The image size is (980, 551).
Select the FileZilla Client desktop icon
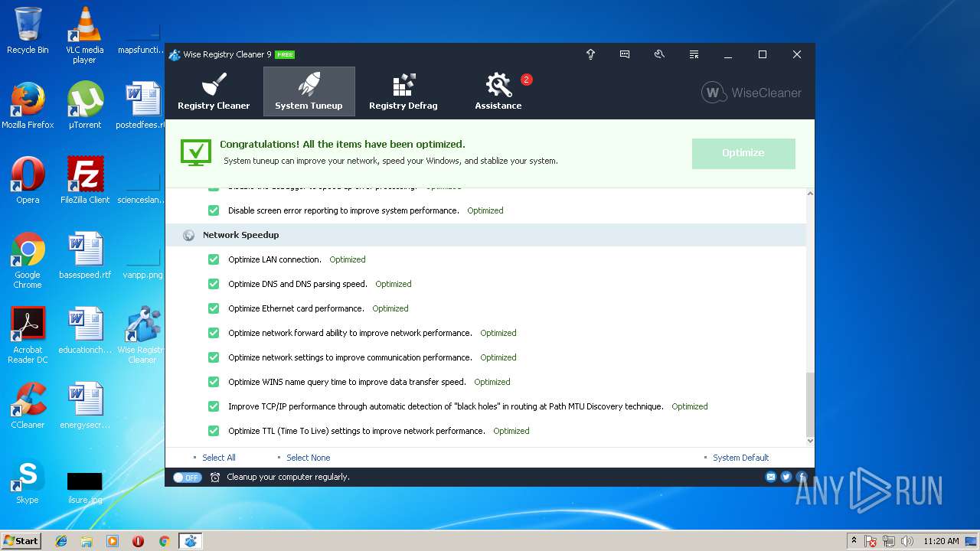85,181
